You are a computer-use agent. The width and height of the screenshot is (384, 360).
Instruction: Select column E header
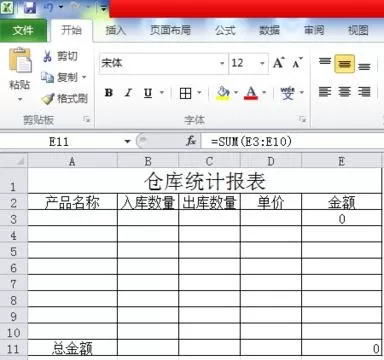pos(341,161)
